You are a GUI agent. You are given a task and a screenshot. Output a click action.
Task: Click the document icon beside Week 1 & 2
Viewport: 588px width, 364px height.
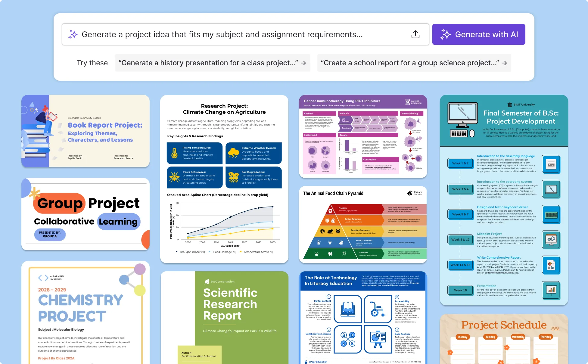(x=551, y=164)
